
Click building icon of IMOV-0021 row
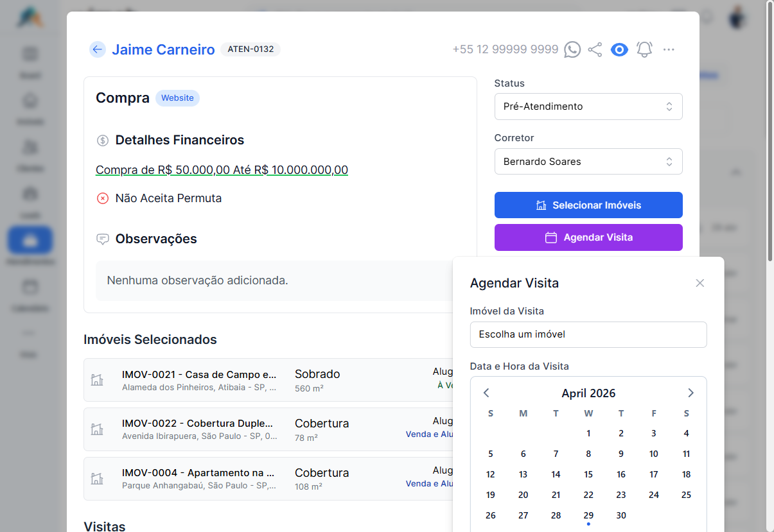[97, 380]
